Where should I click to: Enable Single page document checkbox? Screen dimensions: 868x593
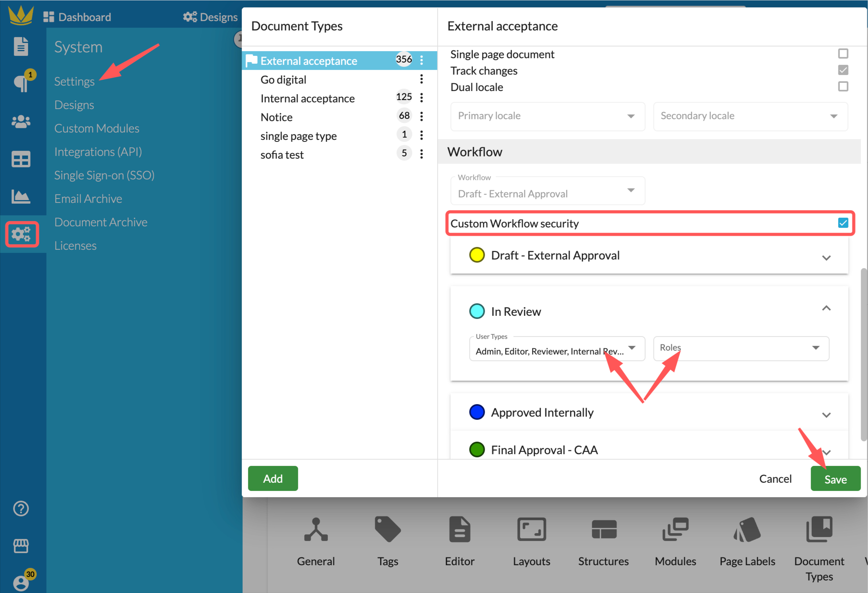tap(843, 54)
